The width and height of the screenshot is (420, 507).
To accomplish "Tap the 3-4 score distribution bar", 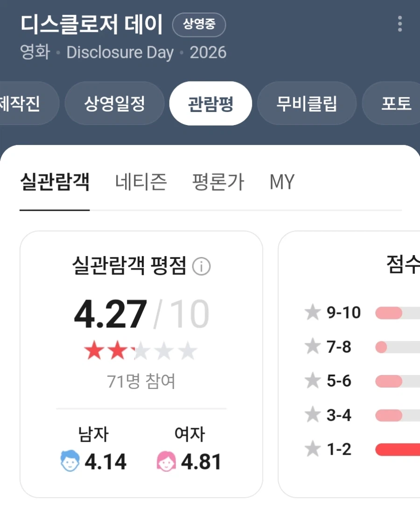I will pyautogui.click(x=398, y=416).
